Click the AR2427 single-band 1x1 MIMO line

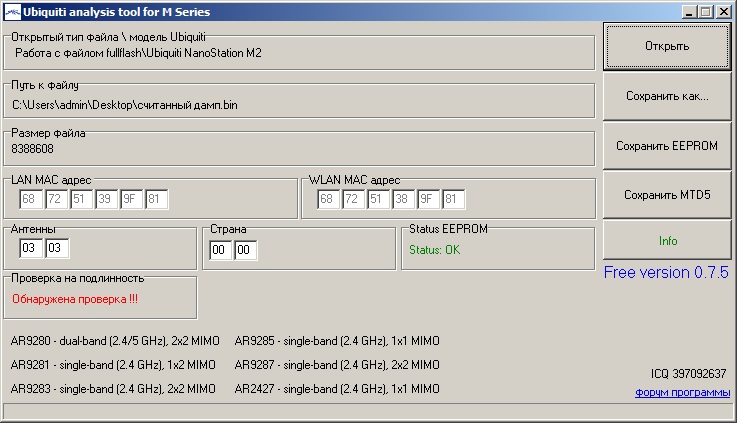click(x=337, y=389)
